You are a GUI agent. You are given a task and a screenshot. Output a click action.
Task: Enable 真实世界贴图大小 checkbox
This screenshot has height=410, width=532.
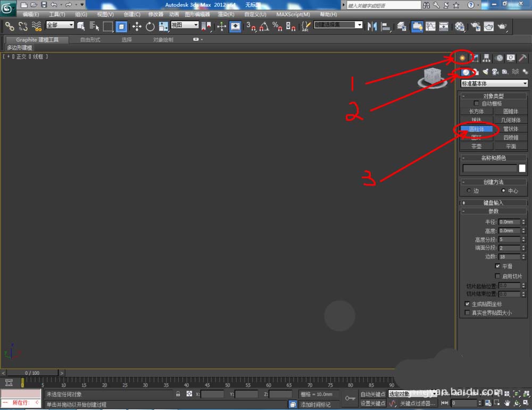(467, 312)
